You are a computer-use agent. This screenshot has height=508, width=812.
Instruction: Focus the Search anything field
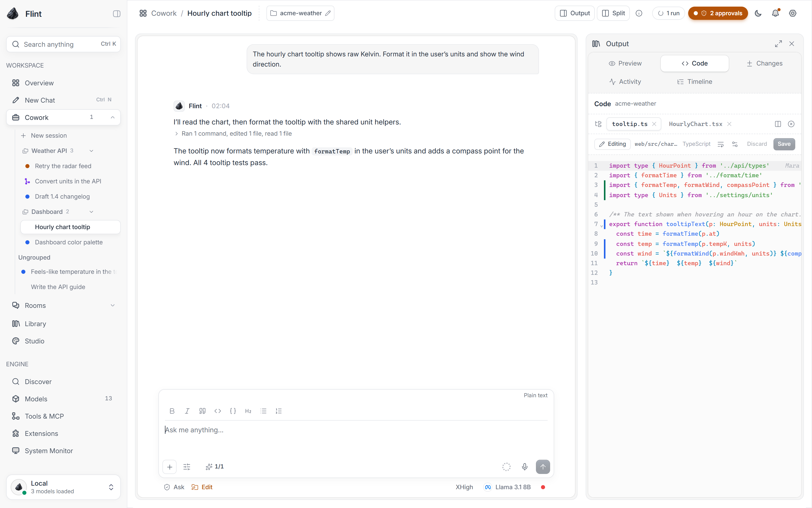click(63, 44)
